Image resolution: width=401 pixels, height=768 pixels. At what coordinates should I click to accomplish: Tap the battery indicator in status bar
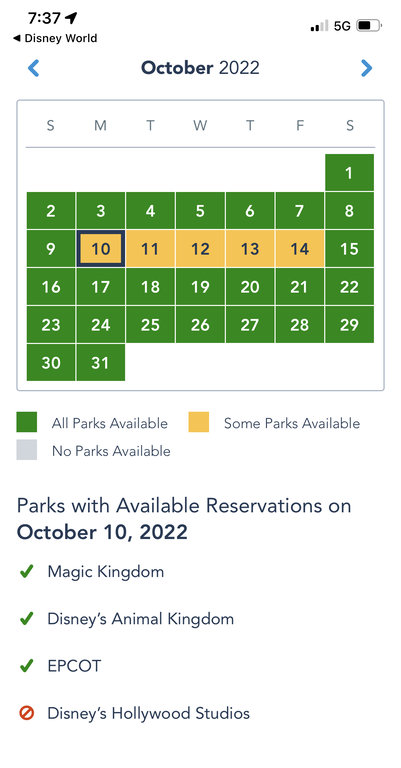[x=369, y=25]
